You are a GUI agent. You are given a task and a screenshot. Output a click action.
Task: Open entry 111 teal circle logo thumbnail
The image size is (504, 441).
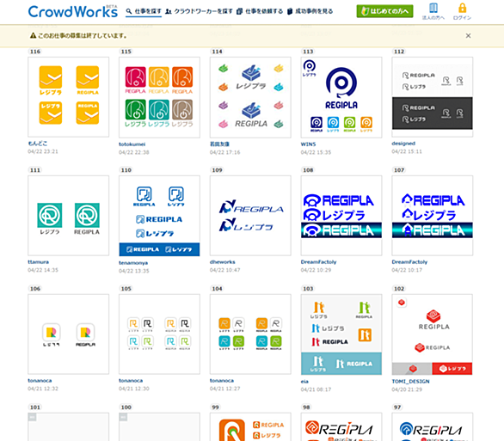(69, 216)
